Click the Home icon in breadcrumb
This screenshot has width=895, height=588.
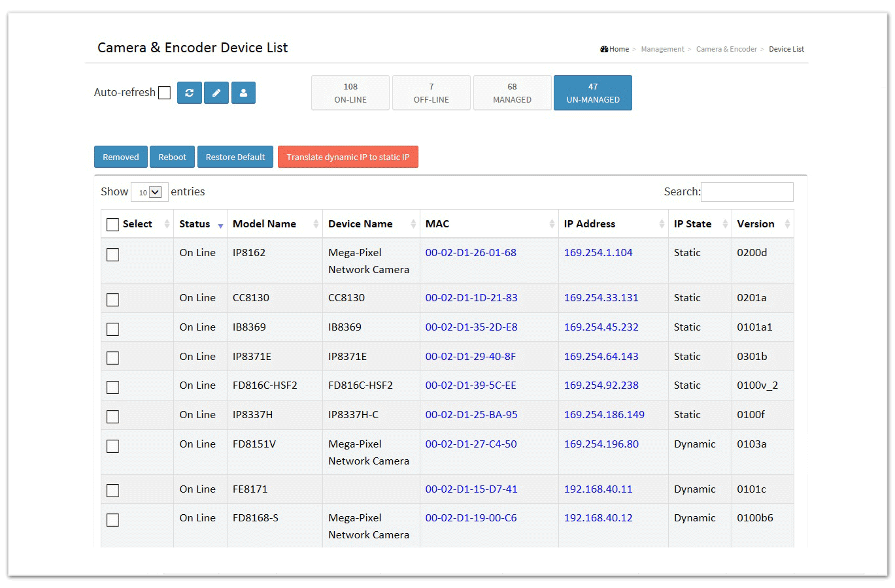pyautogui.click(x=604, y=50)
